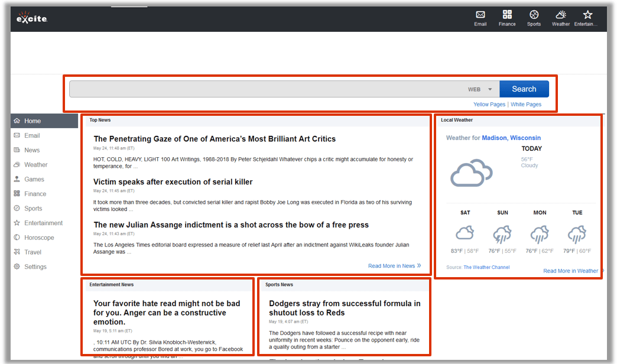Viewport: 617px width, 364px height.
Task: Open Email from the top bar icon
Action: (x=480, y=15)
